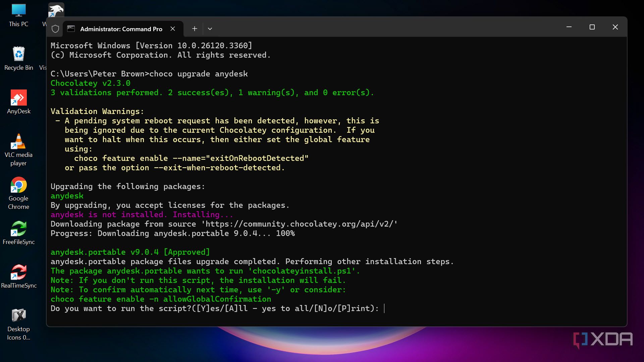Open new terminal tab with plus button
This screenshot has width=644, height=362.
point(195,29)
